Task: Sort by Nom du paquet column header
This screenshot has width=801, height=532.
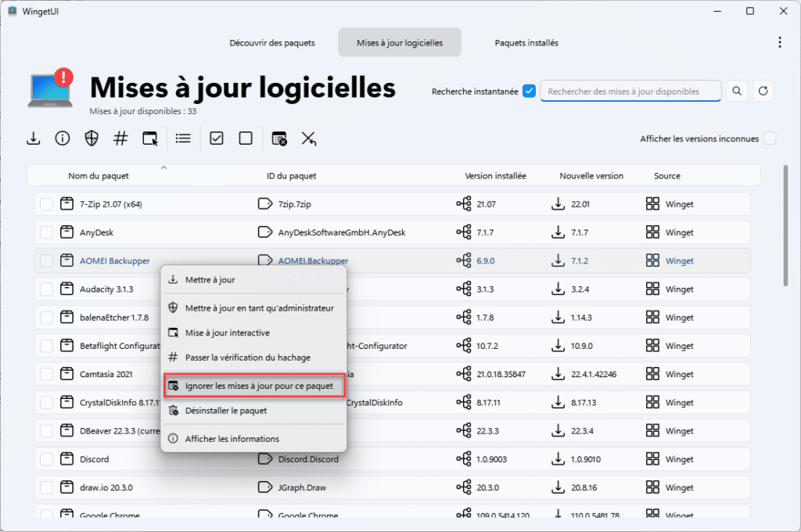Action: pos(99,176)
